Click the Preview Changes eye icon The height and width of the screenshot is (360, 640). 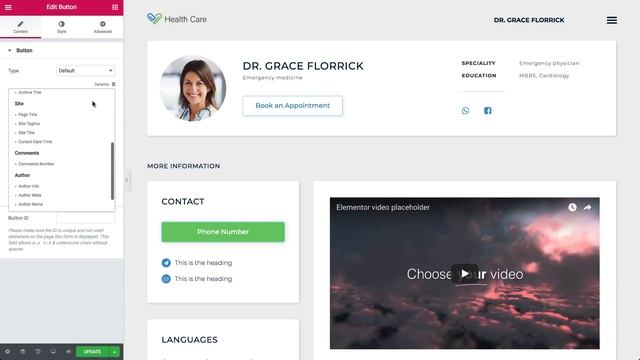pos(68,351)
